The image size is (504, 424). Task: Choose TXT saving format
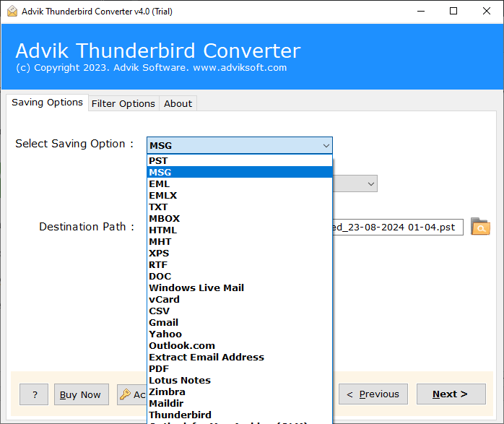240,207
